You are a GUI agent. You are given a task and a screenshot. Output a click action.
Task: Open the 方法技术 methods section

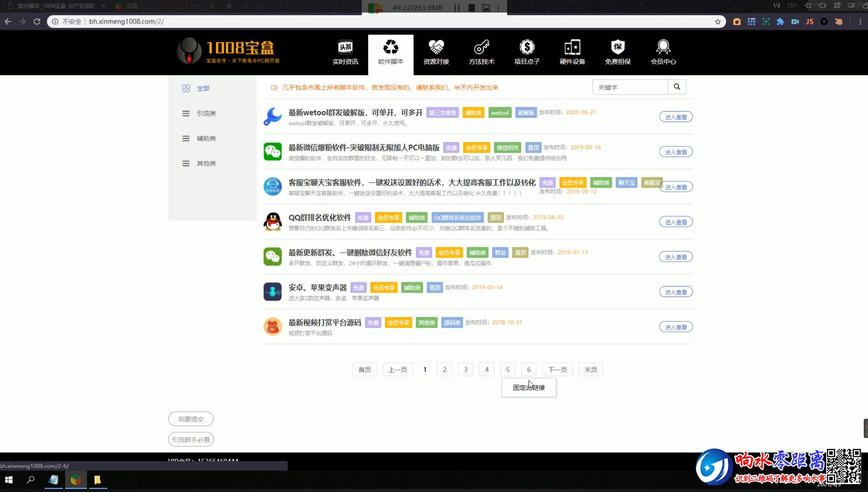click(481, 52)
